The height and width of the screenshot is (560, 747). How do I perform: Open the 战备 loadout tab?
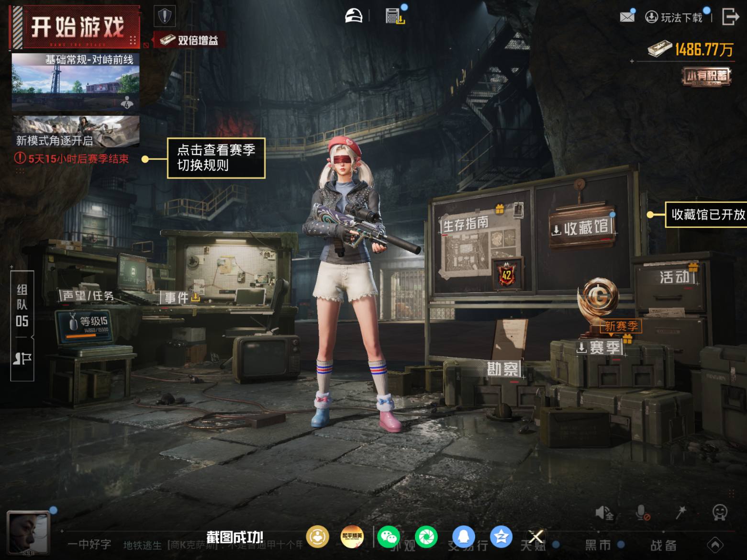[663, 545]
